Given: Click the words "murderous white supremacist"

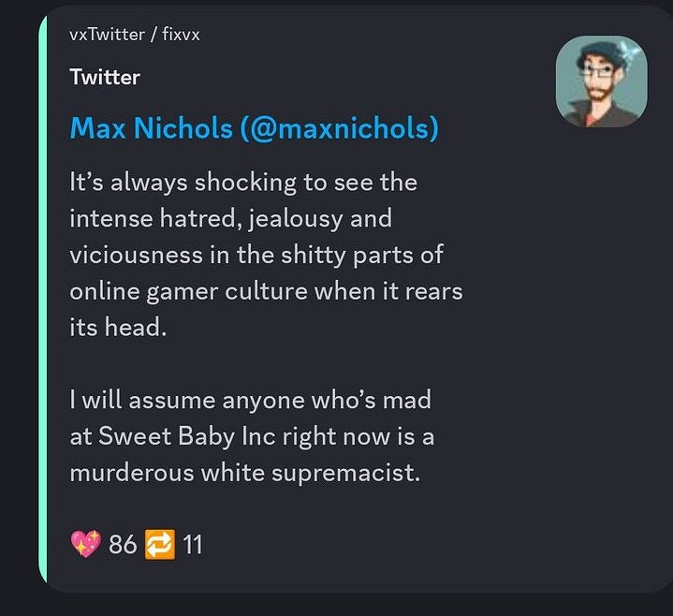Looking at the screenshot, I should tap(244, 473).
